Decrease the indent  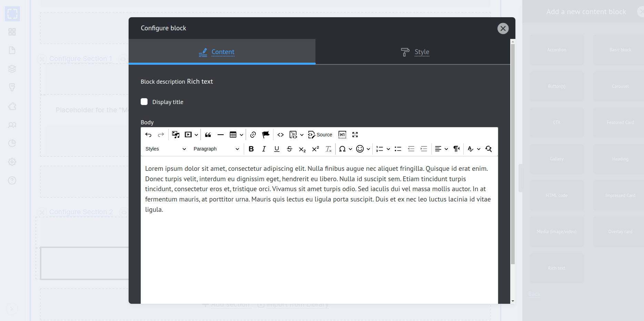[411, 149]
